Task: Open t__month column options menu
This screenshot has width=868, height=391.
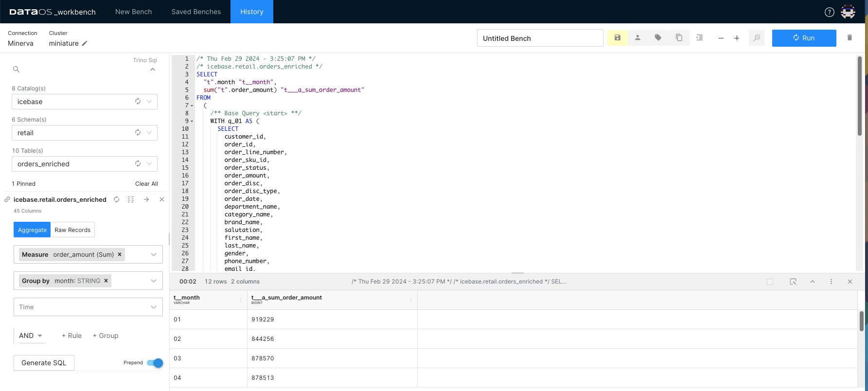Action: [241, 300]
